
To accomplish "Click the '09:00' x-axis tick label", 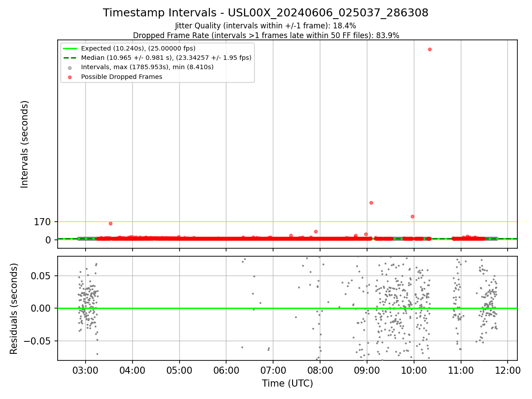I will click(x=367, y=370).
